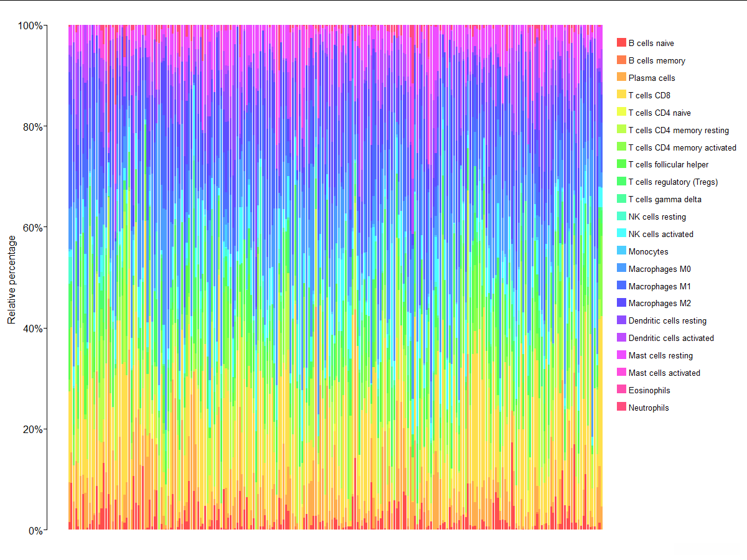Click the 20% y-axis tick label
This screenshot has height=560, width=747.
(x=33, y=429)
